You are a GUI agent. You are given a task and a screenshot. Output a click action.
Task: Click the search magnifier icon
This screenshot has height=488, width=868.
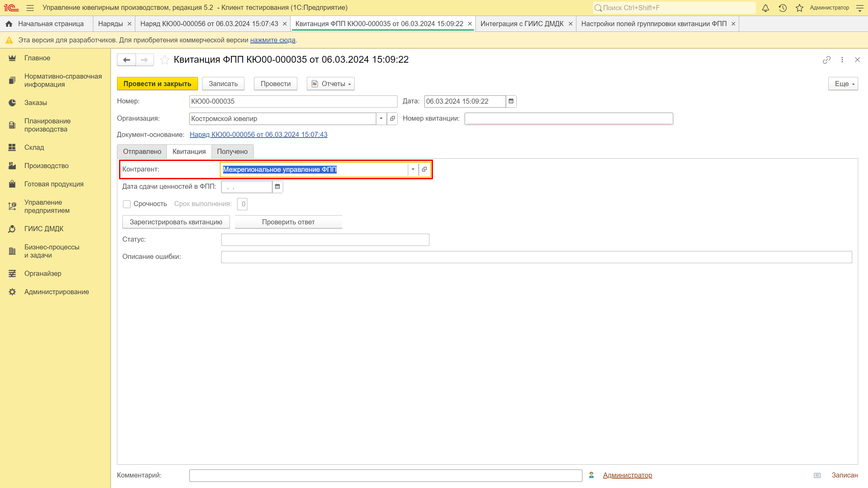click(598, 8)
